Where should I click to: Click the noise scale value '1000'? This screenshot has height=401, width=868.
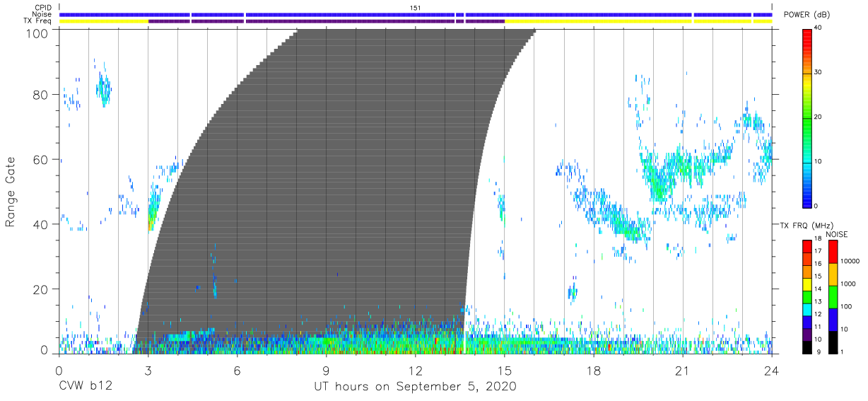pos(848,283)
